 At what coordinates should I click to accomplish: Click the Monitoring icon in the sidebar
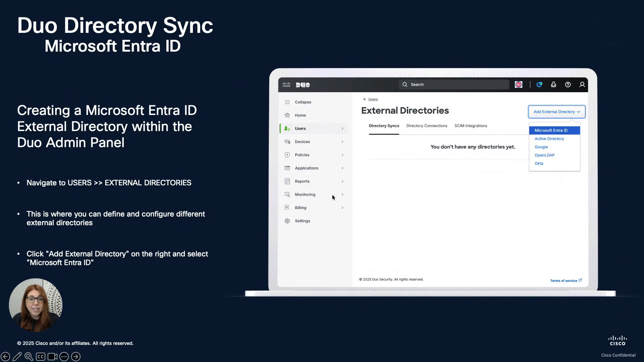(x=287, y=194)
